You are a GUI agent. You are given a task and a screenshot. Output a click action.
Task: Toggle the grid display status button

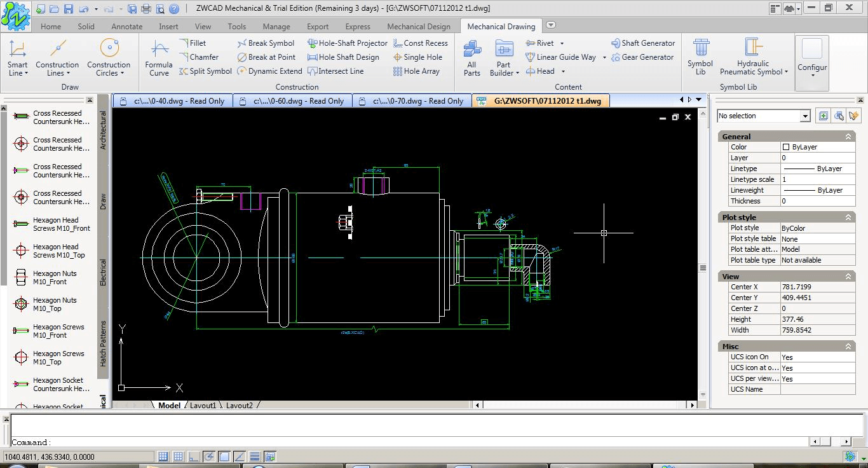coord(179,457)
